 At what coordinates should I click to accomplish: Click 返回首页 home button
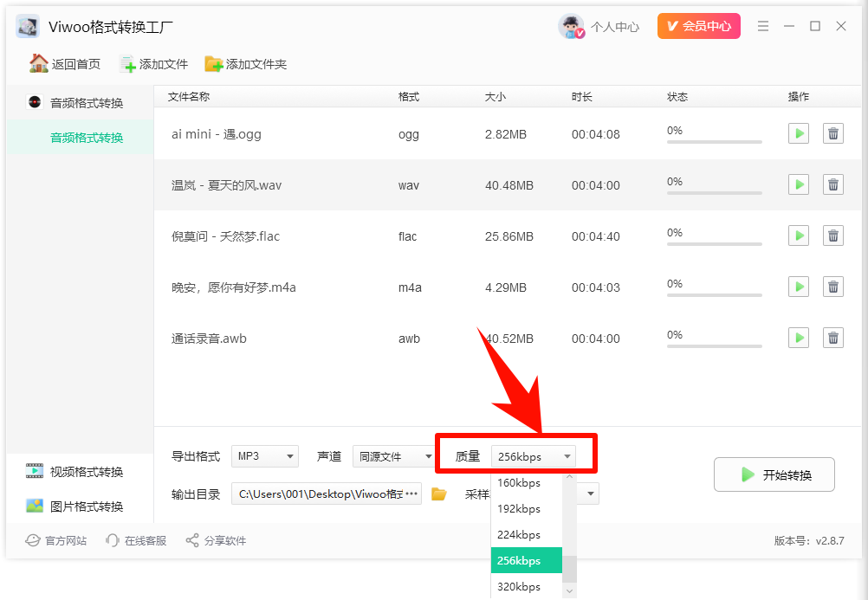point(65,64)
